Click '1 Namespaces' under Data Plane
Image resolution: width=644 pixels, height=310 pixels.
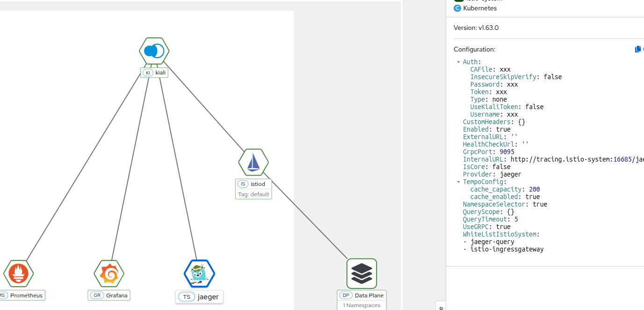pos(362,305)
